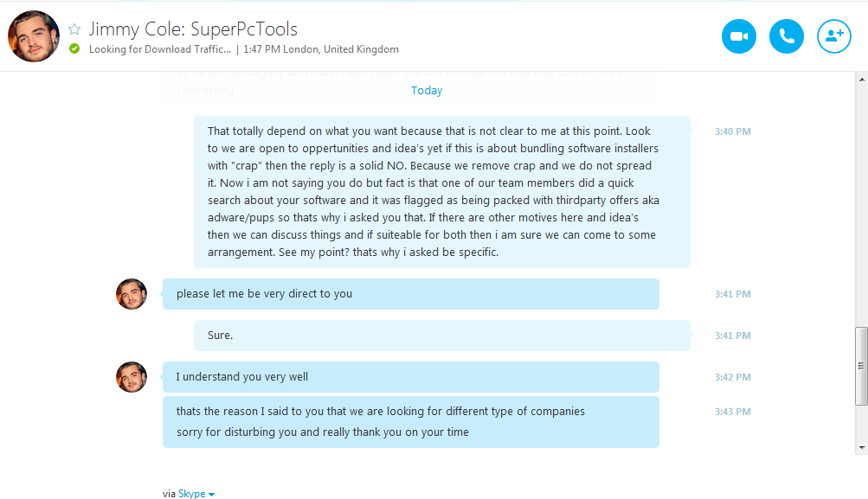Click the Skype link below the chat
Screen dimensions: 868x499
tap(191, 494)
